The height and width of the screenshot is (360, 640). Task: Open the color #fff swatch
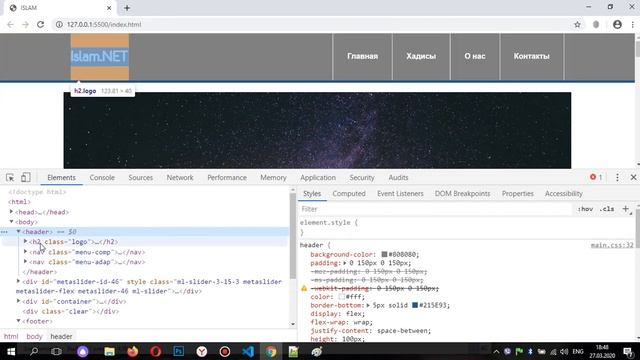(x=342, y=297)
